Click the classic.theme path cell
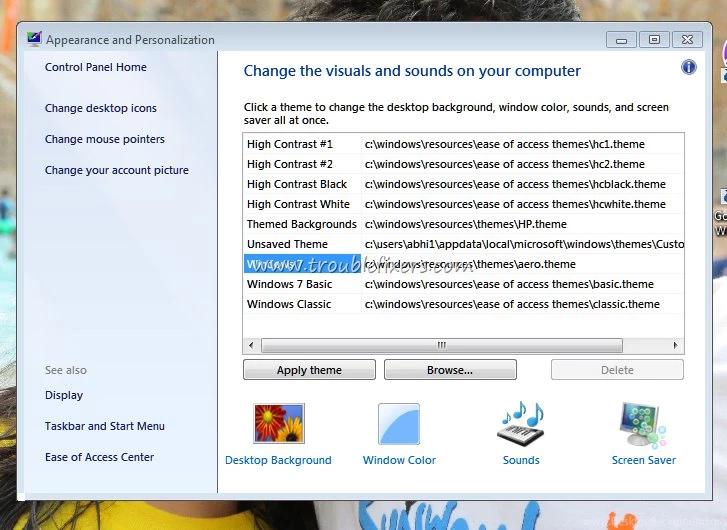 [512, 304]
